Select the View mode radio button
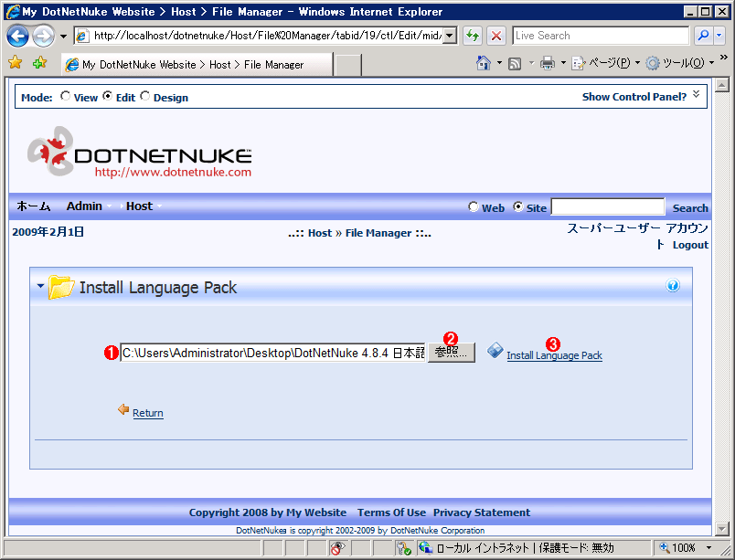The width and height of the screenshot is (735, 560). [x=65, y=96]
